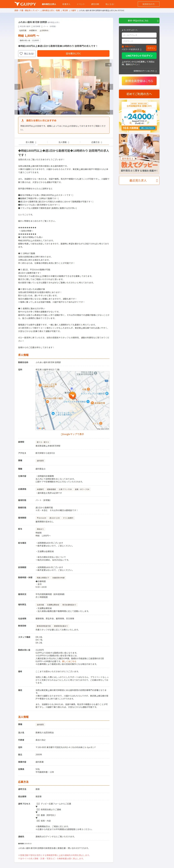This screenshot has width=174, height=868.
Task: Log in with LINEアカウントでログイン button
Action: pos(139,56)
